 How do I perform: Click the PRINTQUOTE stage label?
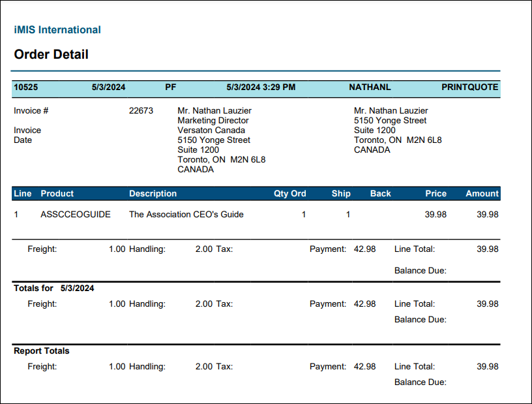point(470,87)
